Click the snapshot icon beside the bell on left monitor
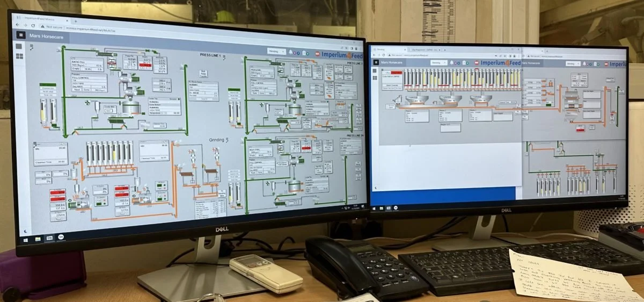 coord(304,53)
